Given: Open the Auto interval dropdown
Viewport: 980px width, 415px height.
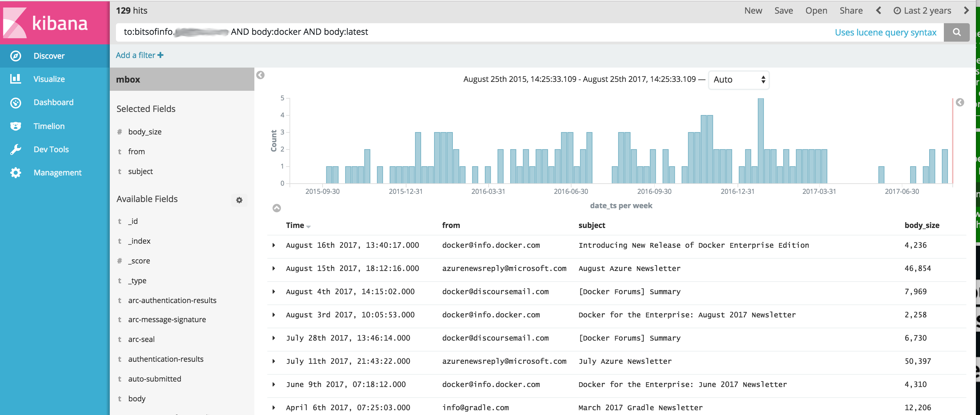Looking at the screenshot, I should tap(739, 80).
